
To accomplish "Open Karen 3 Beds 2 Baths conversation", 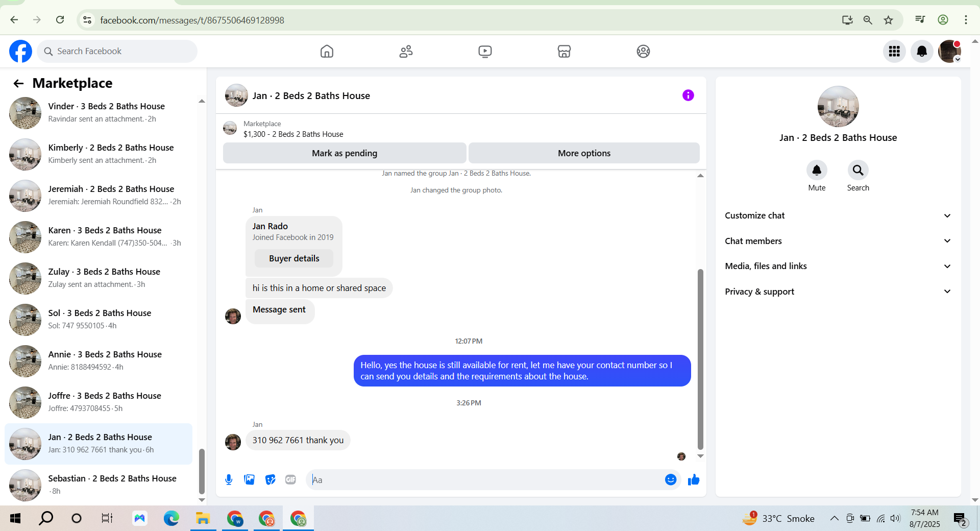I will pos(99,236).
